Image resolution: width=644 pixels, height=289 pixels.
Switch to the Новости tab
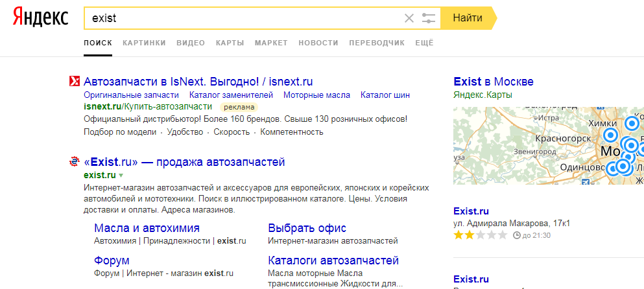tap(318, 43)
